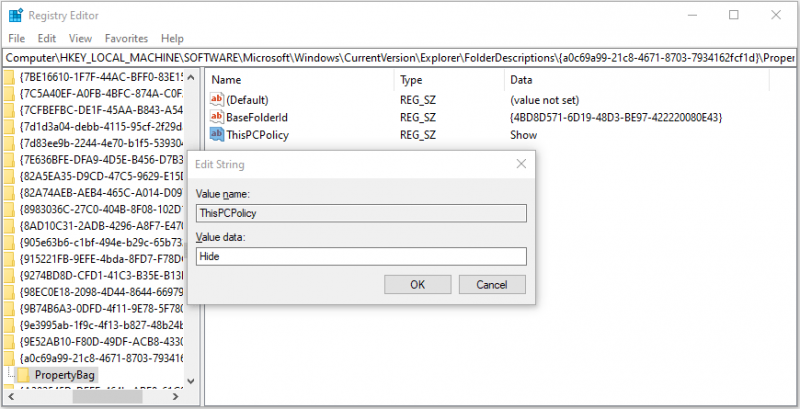Open the Help menu
The width and height of the screenshot is (800, 409).
click(172, 38)
